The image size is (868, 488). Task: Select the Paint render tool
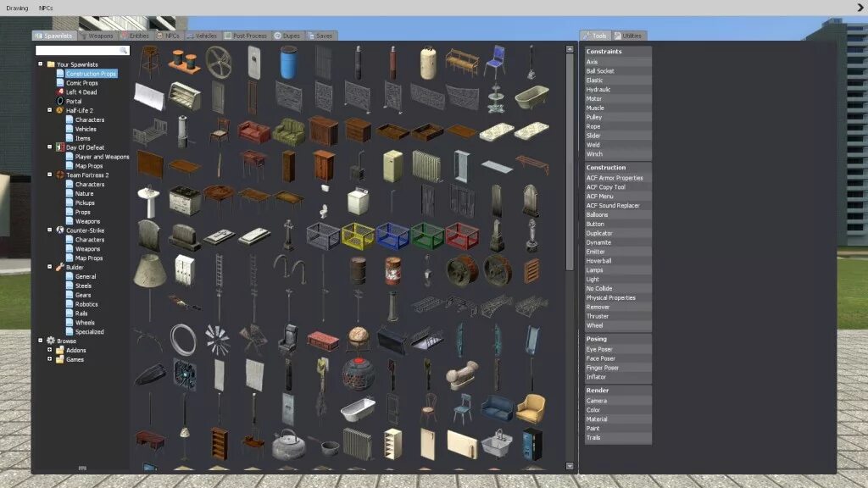coord(618,428)
